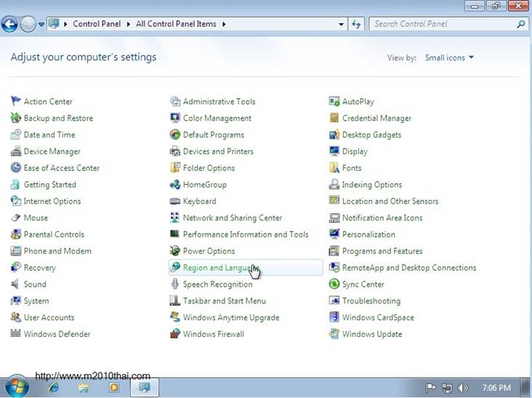This screenshot has height=398, width=532.
Task: Open Getting Started link
Action: click(x=50, y=184)
